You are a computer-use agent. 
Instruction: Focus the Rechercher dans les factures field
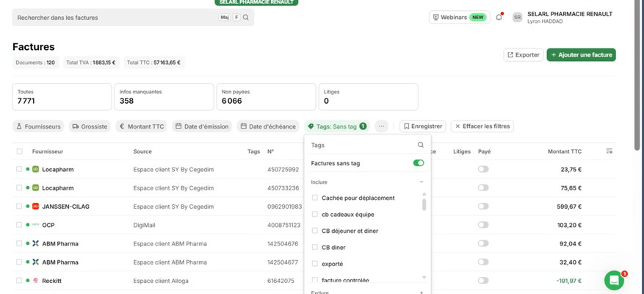[x=133, y=17]
